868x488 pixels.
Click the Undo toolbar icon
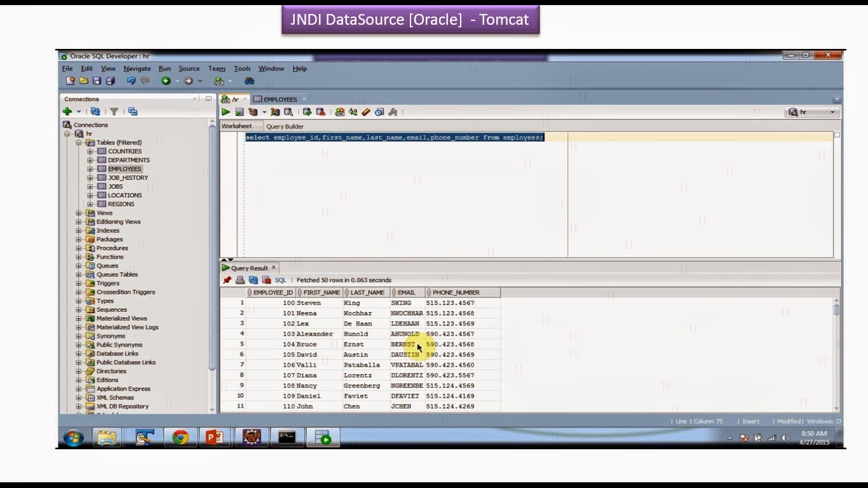(131, 81)
